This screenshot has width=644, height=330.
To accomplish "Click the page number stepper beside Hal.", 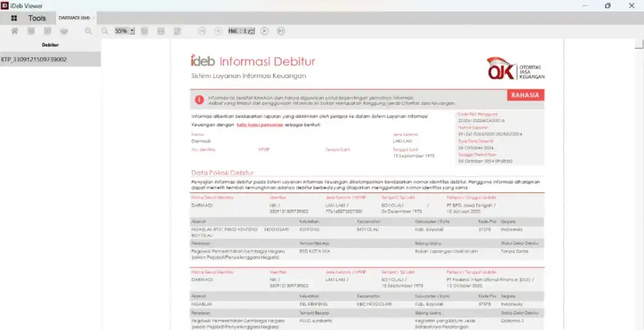I will [252, 31].
